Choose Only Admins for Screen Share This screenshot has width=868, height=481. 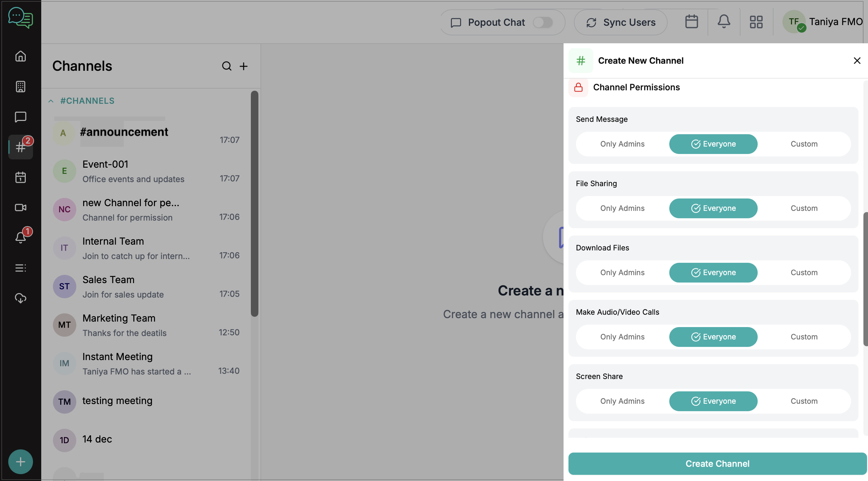point(622,401)
